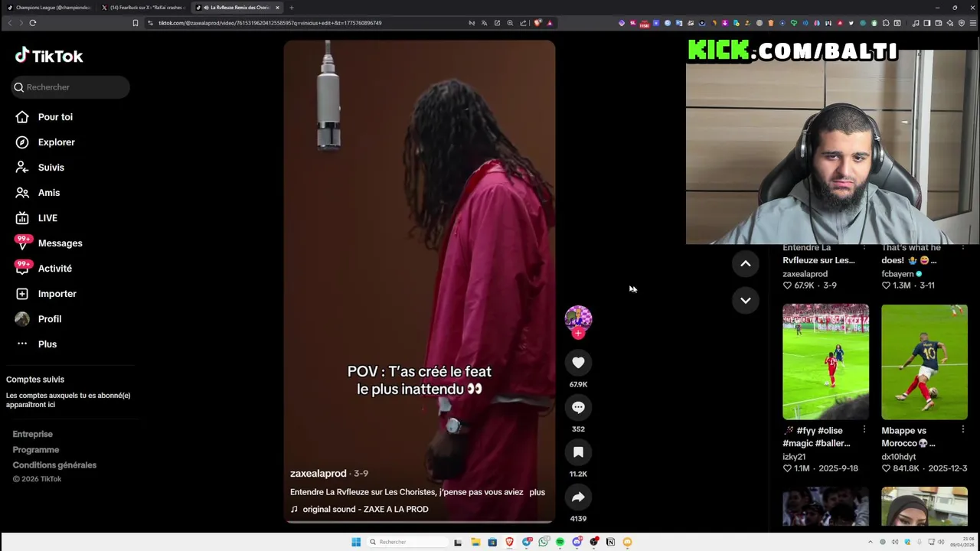Open zaxealaprod username under the video
Viewport: 980px width, 551px height.
tap(318, 474)
